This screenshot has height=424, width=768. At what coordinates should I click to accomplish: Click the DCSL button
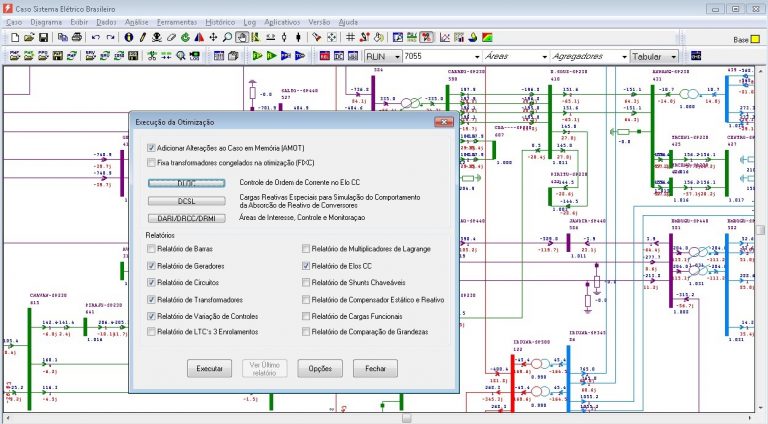coord(187,201)
